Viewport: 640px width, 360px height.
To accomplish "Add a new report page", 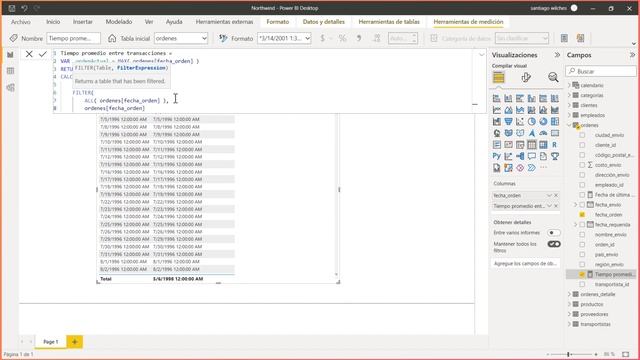I will (75, 342).
